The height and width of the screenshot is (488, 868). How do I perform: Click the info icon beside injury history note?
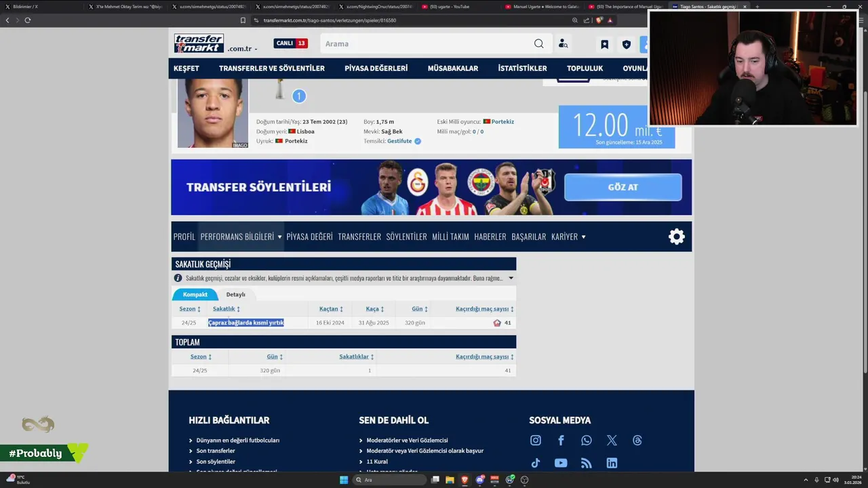tap(178, 278)
